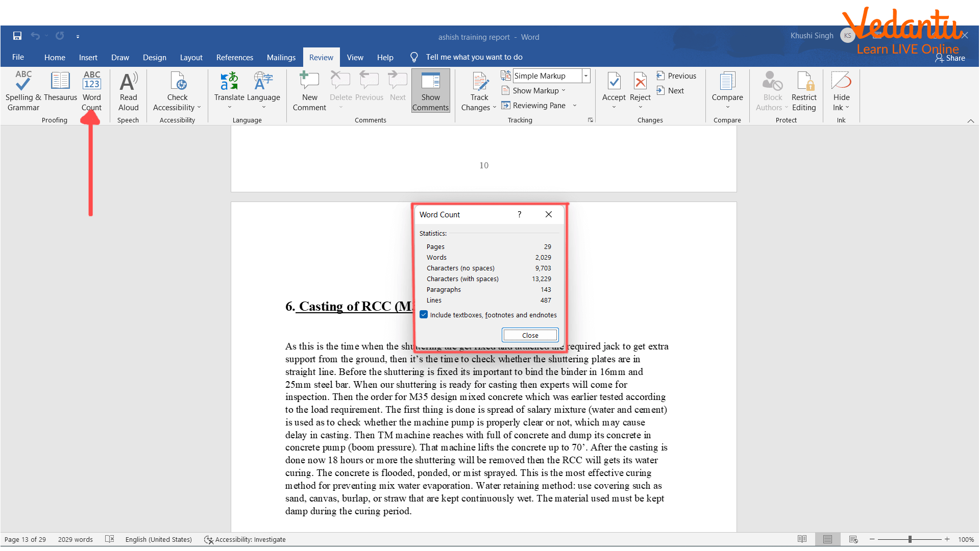Expand the Simple Markup dropdown
The width and height of the screenshot is (980, 551).
(x=586, y=76)
